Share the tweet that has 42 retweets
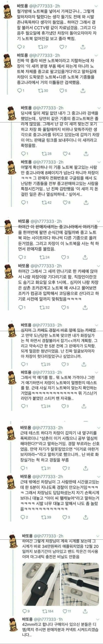This screenshot has width=103, height=644. (x=85, y=202)
